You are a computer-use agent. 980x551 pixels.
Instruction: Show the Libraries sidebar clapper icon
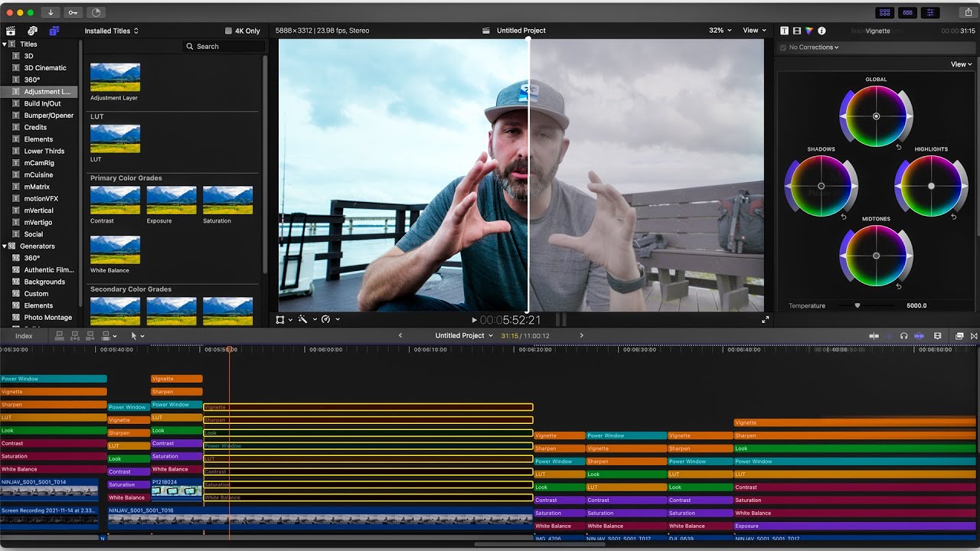pos(11,31)
